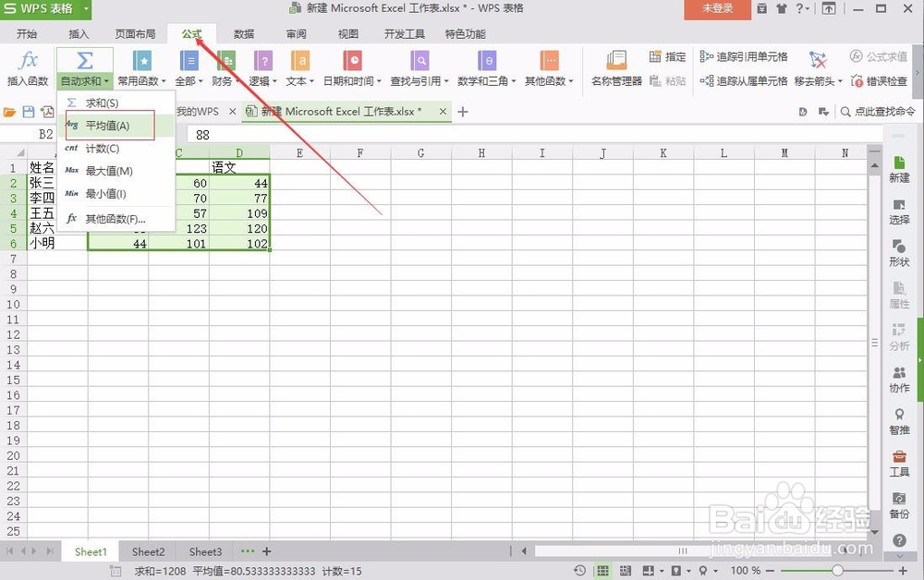Click the B2 name box
Screen dimensions: 924x580
(46, 134)
